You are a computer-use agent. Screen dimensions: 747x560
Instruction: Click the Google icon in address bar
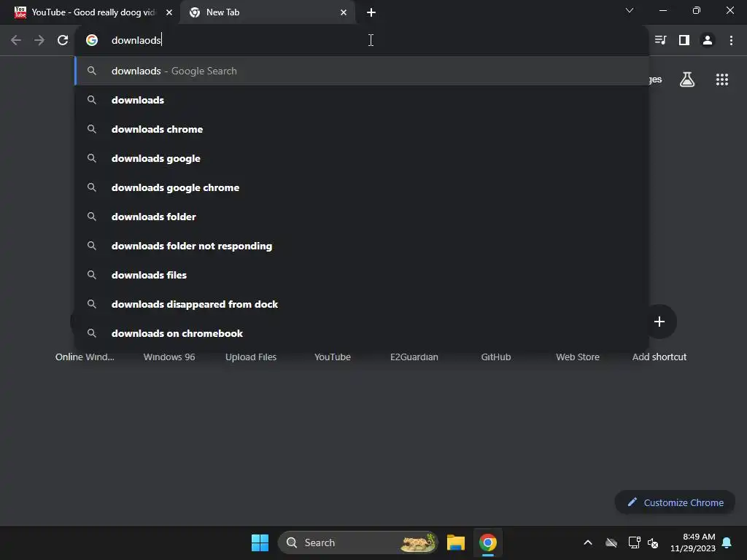point(92,41)
